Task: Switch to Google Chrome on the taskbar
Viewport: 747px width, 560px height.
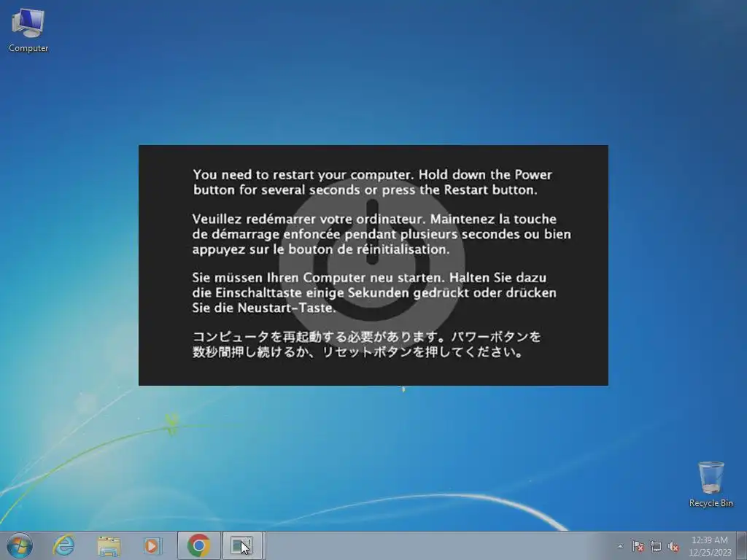Action: coord(198,545)
